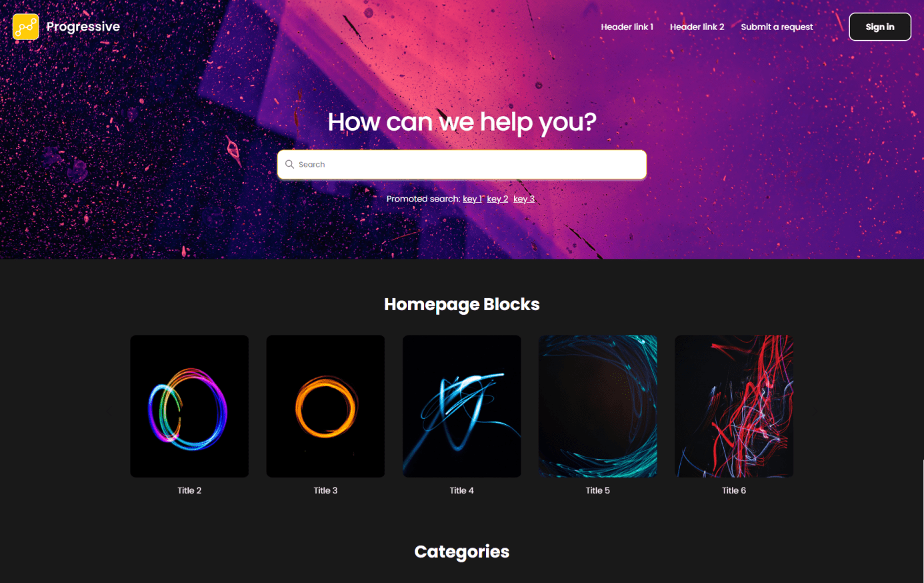Select promoted search key 3
Screen dimensions: 924x583
(524, 199)
